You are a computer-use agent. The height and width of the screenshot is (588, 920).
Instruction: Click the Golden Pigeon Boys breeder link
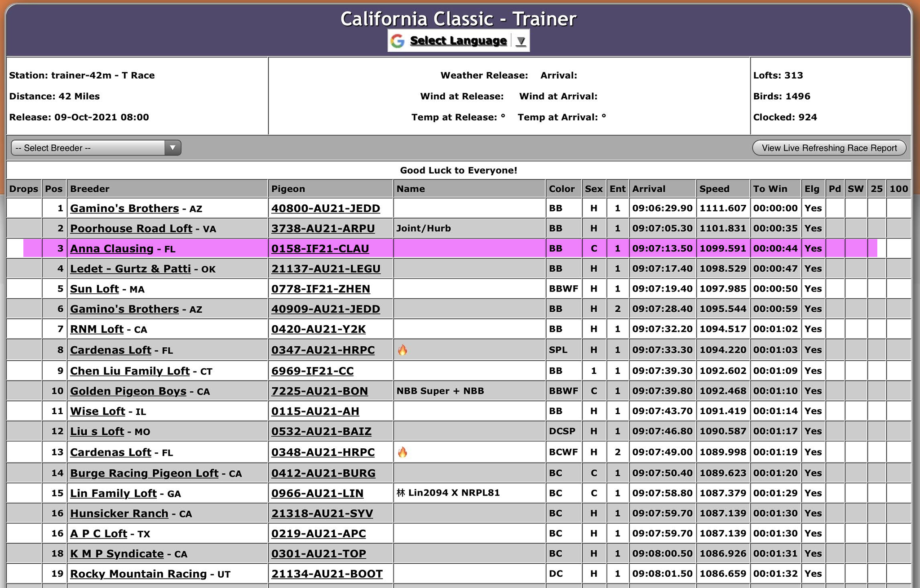[128, 391]
